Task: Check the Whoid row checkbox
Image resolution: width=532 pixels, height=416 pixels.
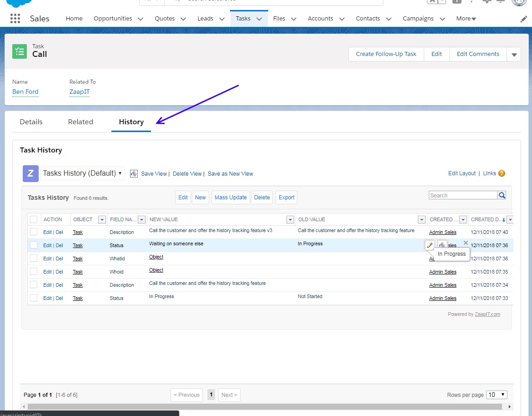Action: tap(34, 271)
